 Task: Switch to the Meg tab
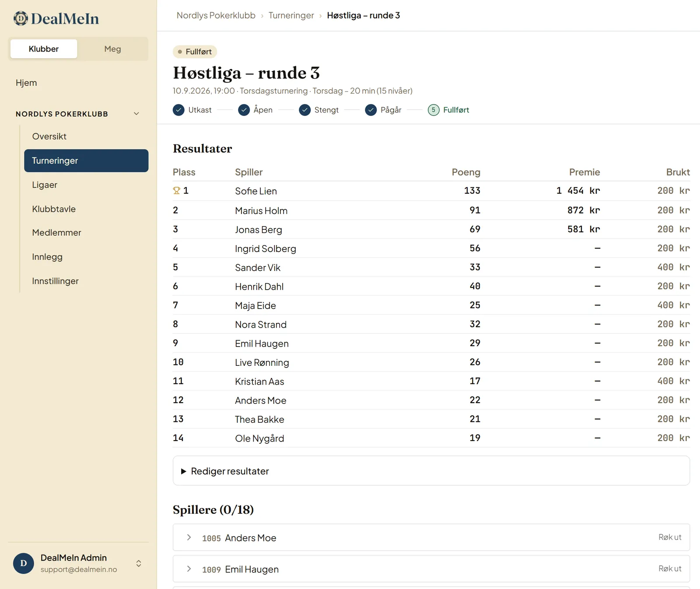[x=112, y=49]
